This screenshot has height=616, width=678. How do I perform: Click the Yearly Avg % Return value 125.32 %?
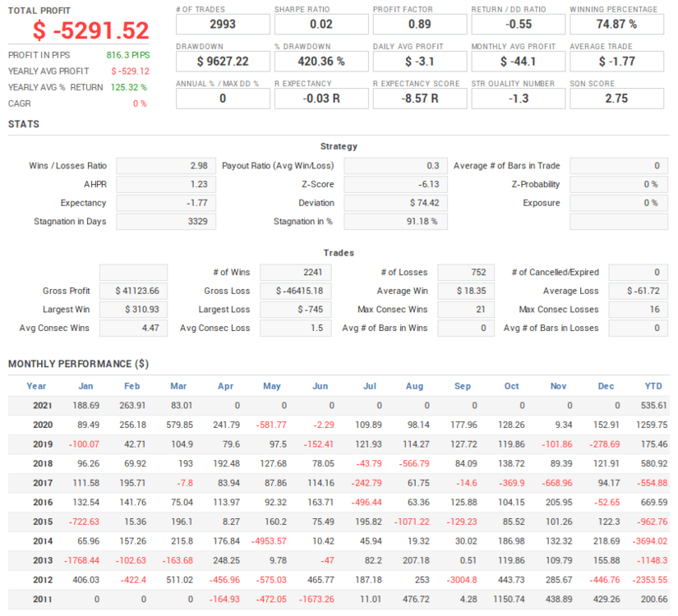click(x=129, y=87)
